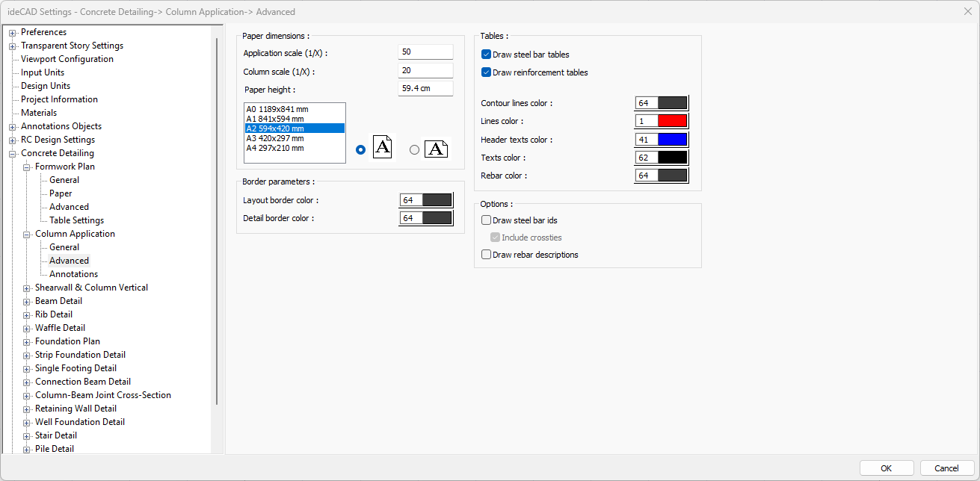Toggle Draw steel bar tables checkbox
The height and width of the screenshot is (481, 980).
click(487, 55)
